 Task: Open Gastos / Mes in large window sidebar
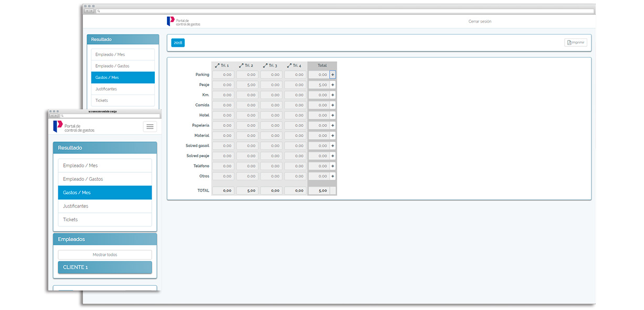tap(123, 77)
